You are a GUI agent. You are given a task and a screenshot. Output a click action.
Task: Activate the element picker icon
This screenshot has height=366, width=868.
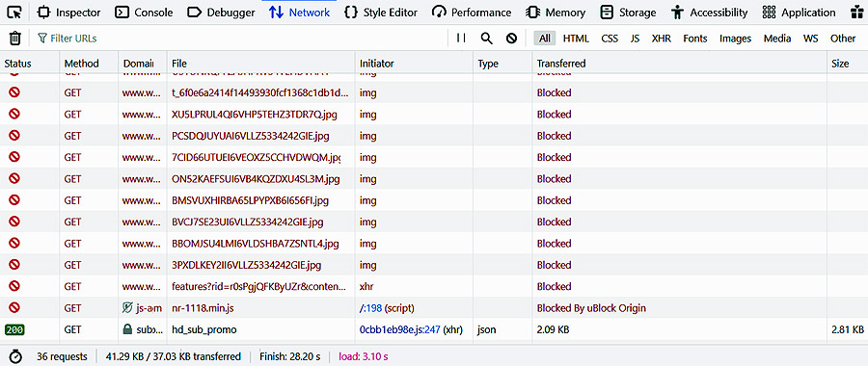pyautogui.click(x=14, y=13)
